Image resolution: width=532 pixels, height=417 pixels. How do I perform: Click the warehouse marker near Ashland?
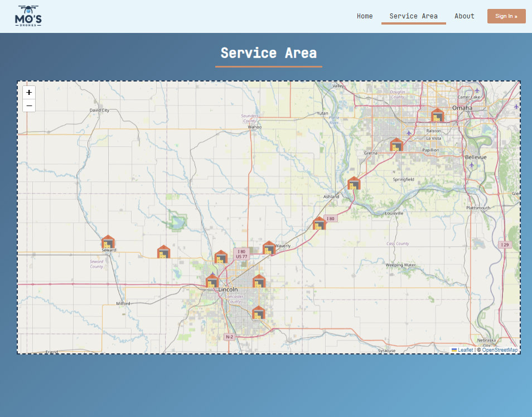coord(354,183)
